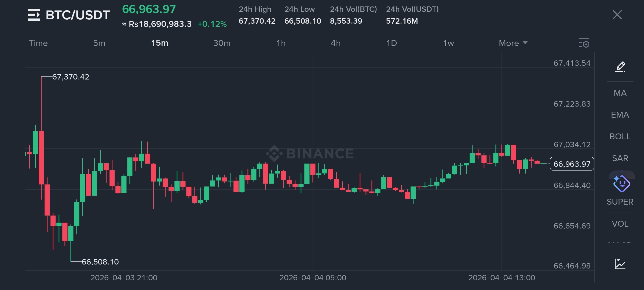The width and height of the screenshot is (644, 290).
Task: Close the full-screen chart view
Action: [x=617, y=15]
